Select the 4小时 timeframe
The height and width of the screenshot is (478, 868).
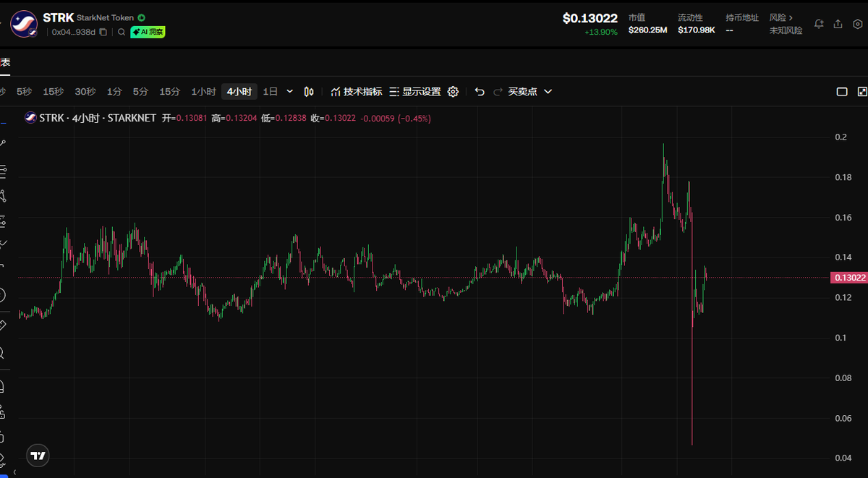(x=239, y=92)
